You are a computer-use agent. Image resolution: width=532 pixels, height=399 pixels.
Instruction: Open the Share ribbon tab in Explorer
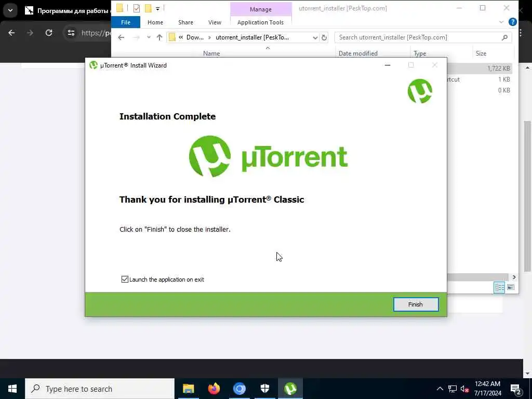(x=185, y=22)
